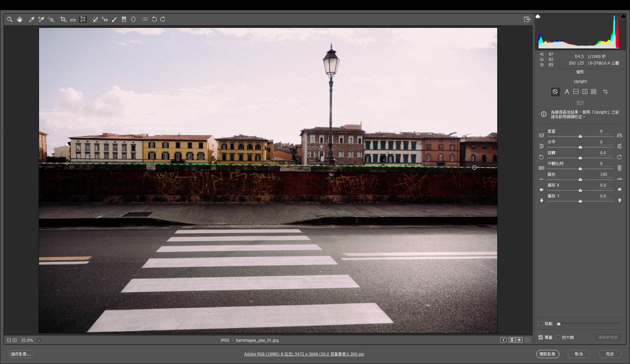The image size is (630, 364).
Task: Toggle full screen mode icon
Action: [x=527, y=19]
